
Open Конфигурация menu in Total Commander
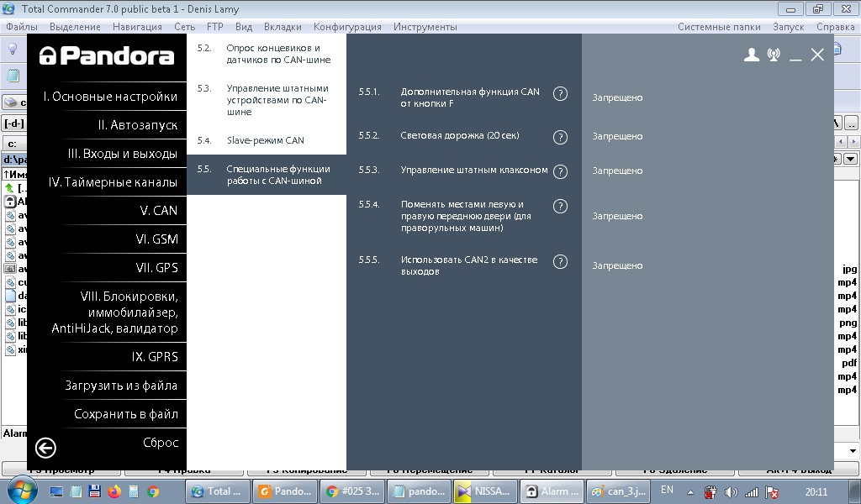[347, 27]
